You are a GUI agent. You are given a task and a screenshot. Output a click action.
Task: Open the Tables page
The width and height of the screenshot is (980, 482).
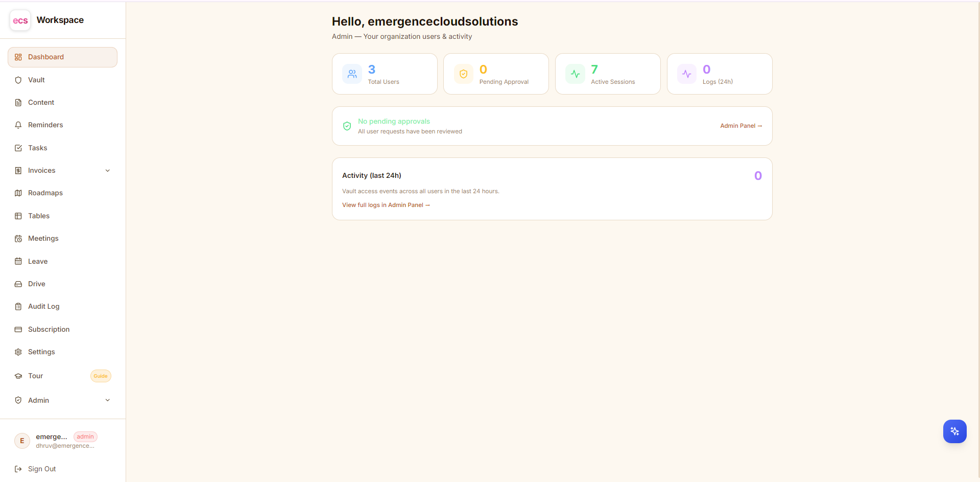click(62, 216)
